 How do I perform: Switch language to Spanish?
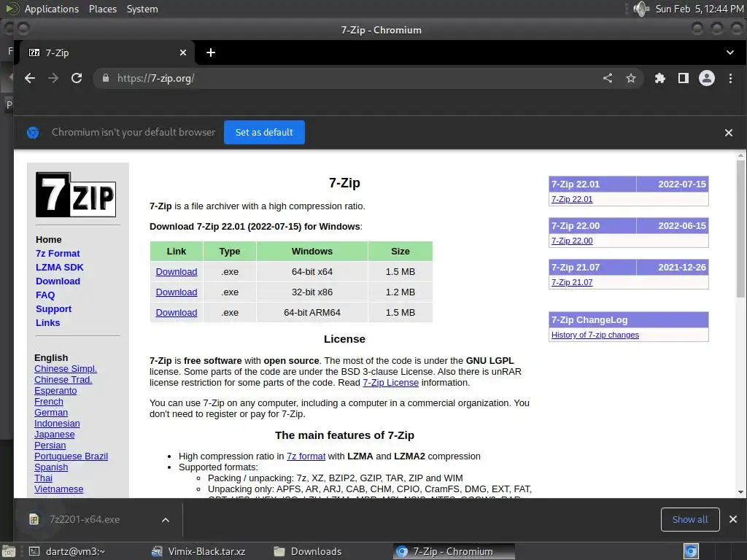(51, 467)
